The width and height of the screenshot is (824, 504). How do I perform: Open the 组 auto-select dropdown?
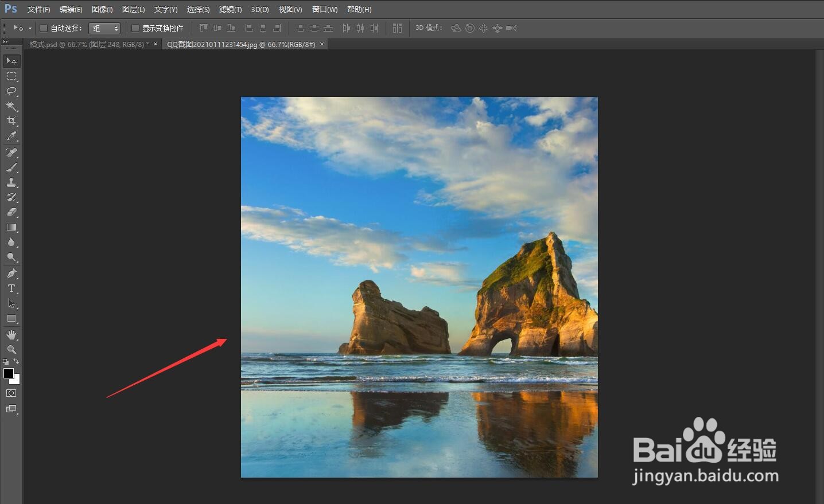[104, 28]
